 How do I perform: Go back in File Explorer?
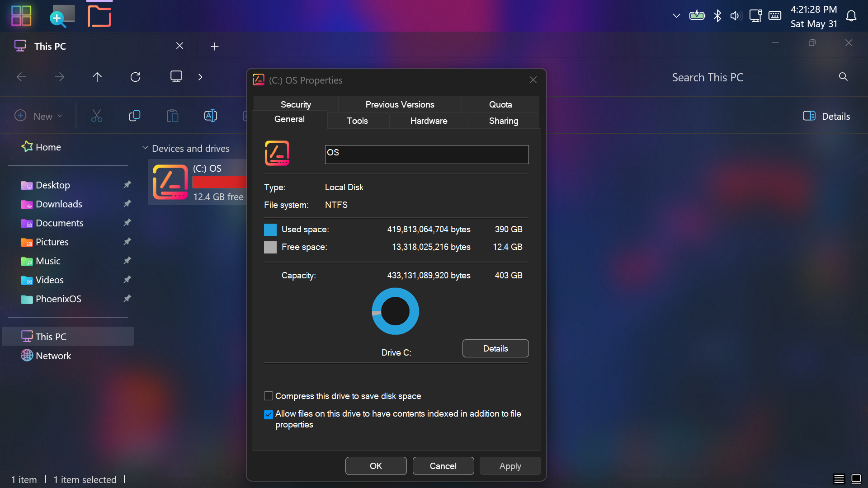coord(21,77)
